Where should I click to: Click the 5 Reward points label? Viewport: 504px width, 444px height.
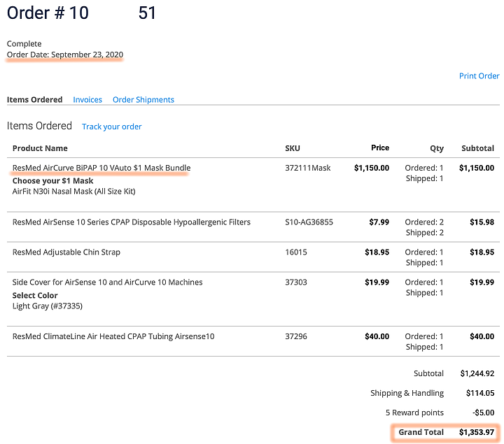(414, 413)
